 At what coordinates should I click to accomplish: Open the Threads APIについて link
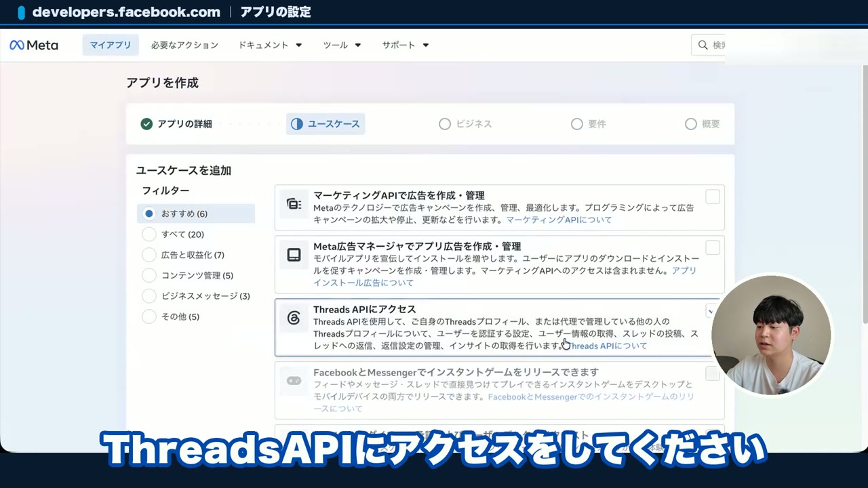click(x=608, y=346)
